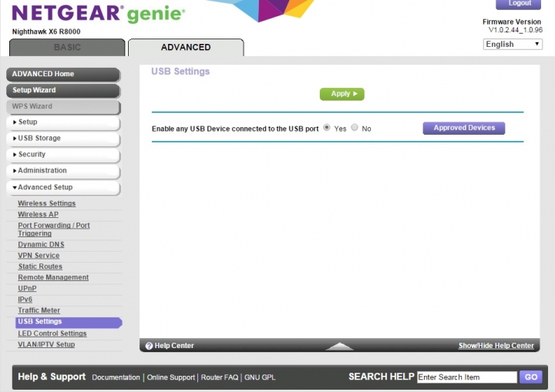Open VLAN/IPTV Setup page
Viewport: 555px width, 392px height.
46,344
